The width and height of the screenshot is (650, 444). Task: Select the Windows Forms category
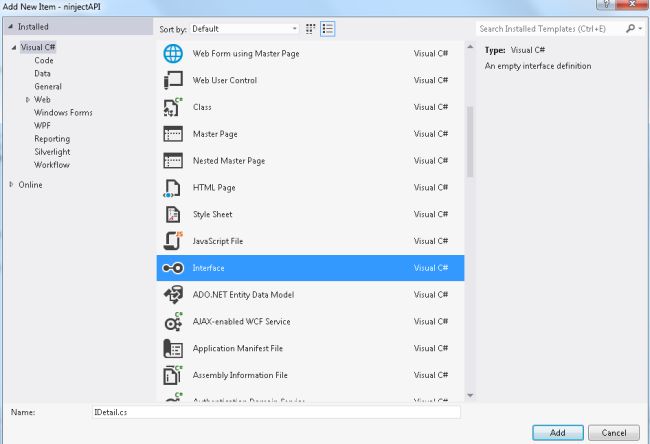click(63, 112)
